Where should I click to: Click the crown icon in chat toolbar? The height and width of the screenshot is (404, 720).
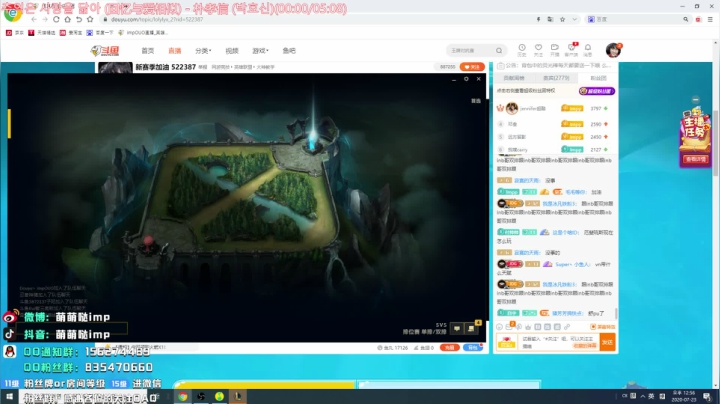coord(528,327)
